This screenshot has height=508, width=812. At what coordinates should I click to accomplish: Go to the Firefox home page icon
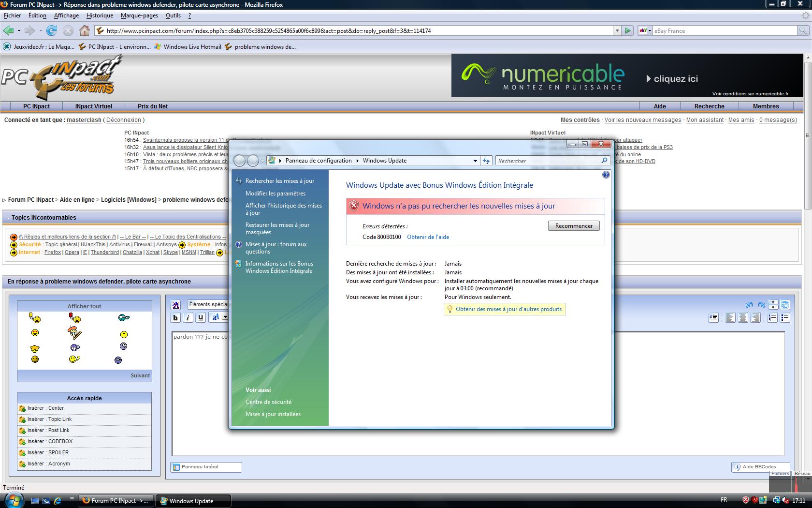(x=85, y=31)
